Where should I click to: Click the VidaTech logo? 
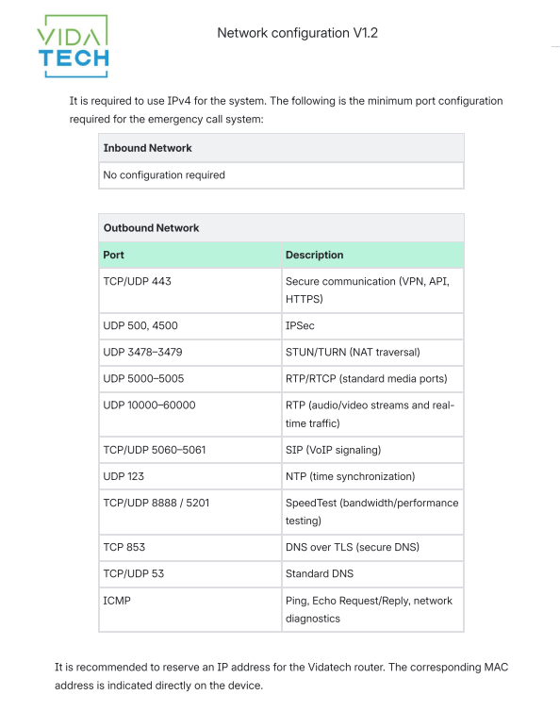[73, 46]
